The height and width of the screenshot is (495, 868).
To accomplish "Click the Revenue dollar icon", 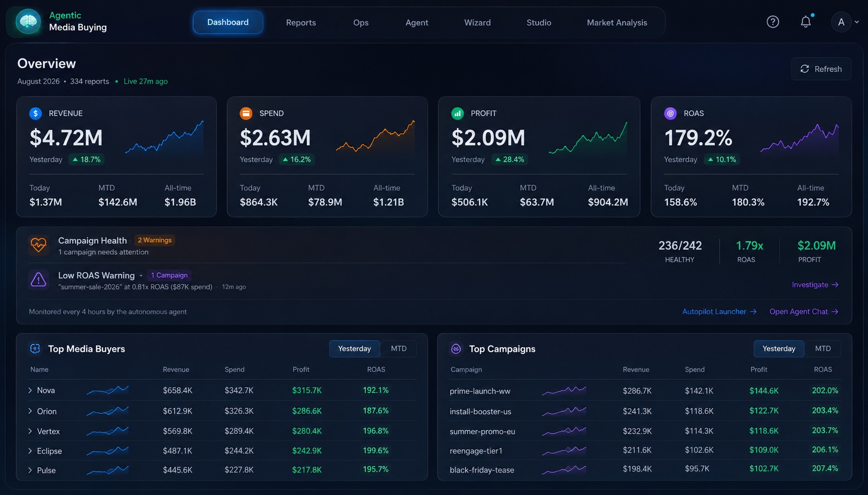I will tap(36, 113).
